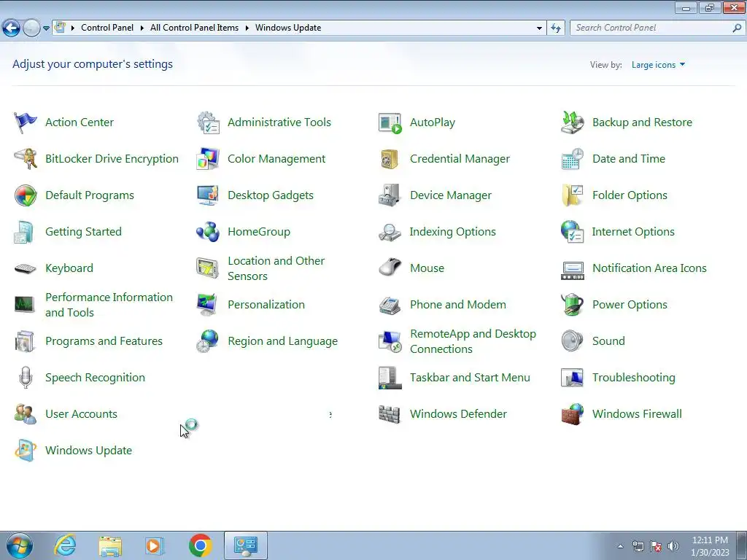
Task: Open the Windows Defender icon
Action: [x=390, y=414]
